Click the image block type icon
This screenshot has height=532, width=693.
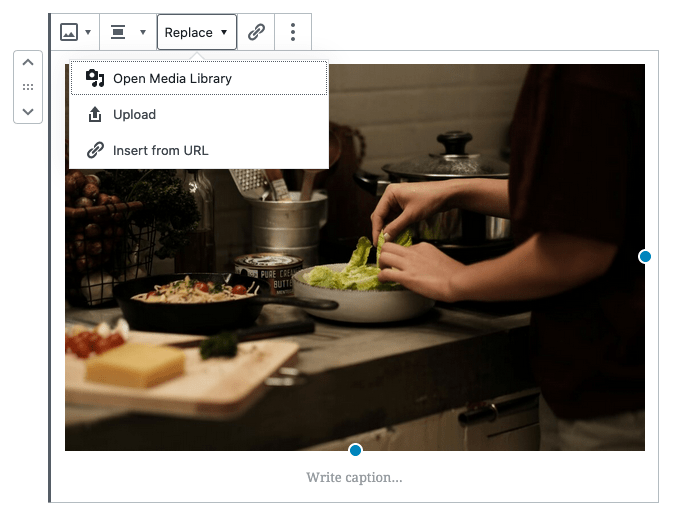point(69,32)
